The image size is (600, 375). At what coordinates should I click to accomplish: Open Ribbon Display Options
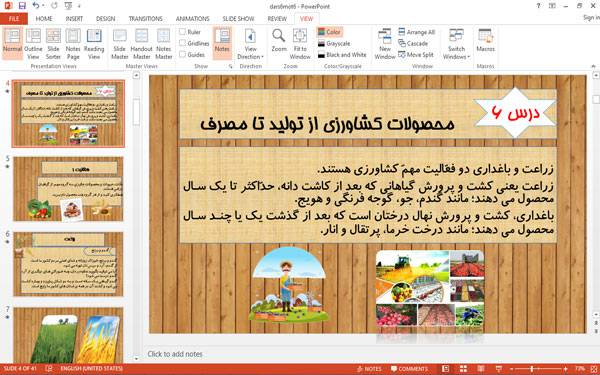click(552, 6)
